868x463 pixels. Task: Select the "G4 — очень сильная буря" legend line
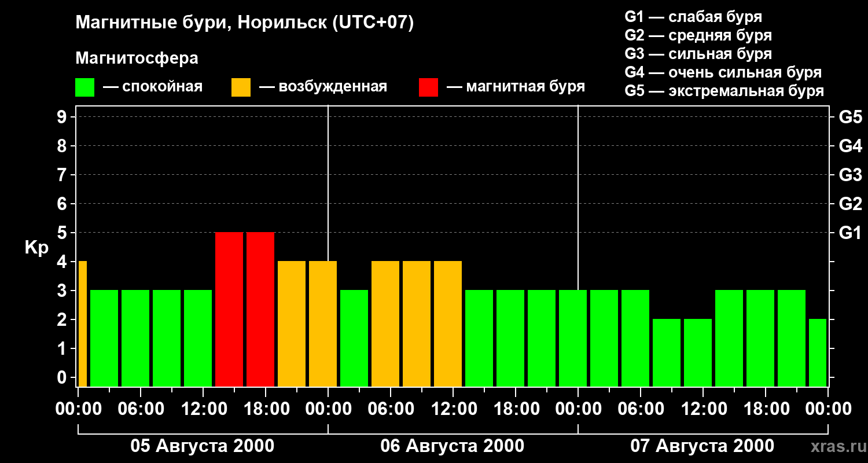pyautogui.click(x=723, y=72)
